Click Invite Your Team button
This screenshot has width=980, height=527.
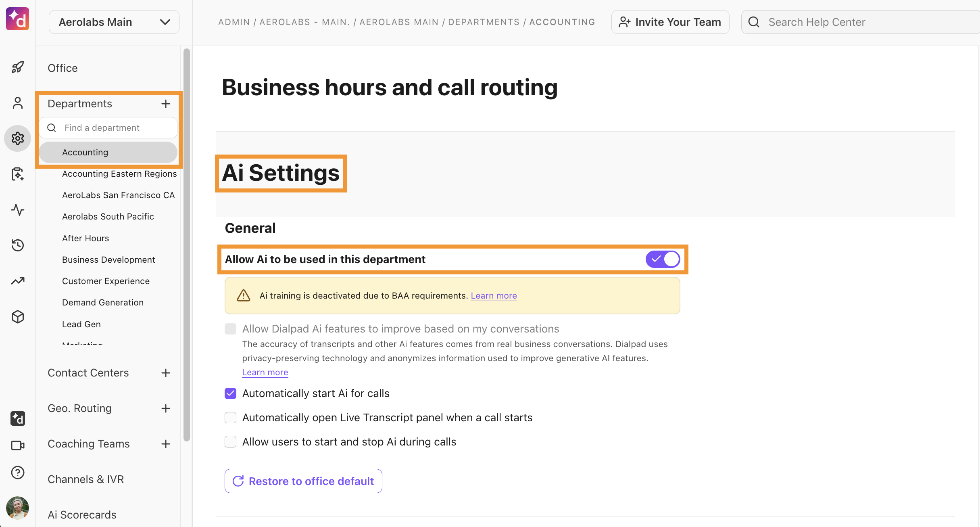tap(670, 22)
